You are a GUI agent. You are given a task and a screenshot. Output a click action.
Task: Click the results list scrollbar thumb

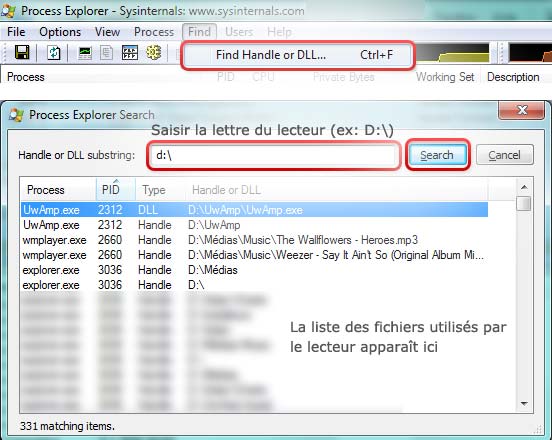(x=524, y=203)
